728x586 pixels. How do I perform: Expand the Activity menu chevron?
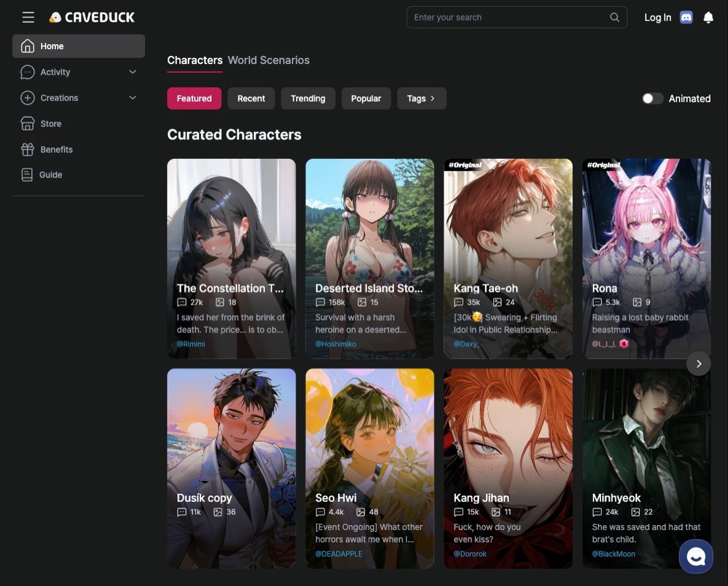tap(133, 72)
